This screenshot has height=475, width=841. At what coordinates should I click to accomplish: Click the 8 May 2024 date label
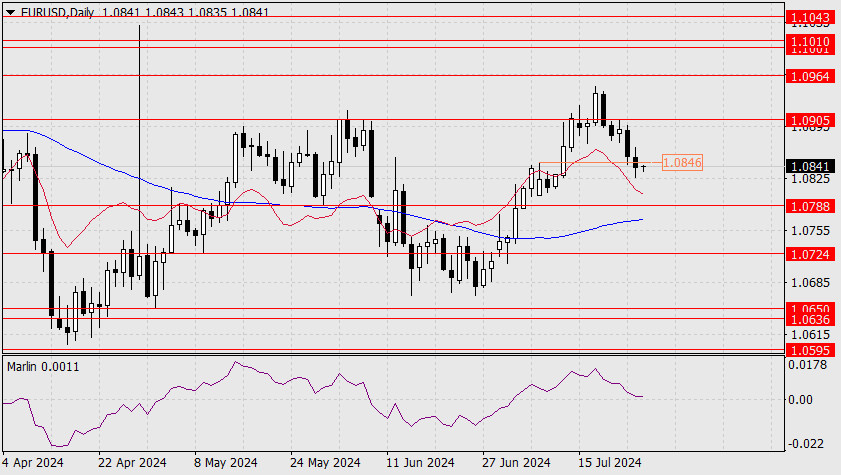coord(226,463)
